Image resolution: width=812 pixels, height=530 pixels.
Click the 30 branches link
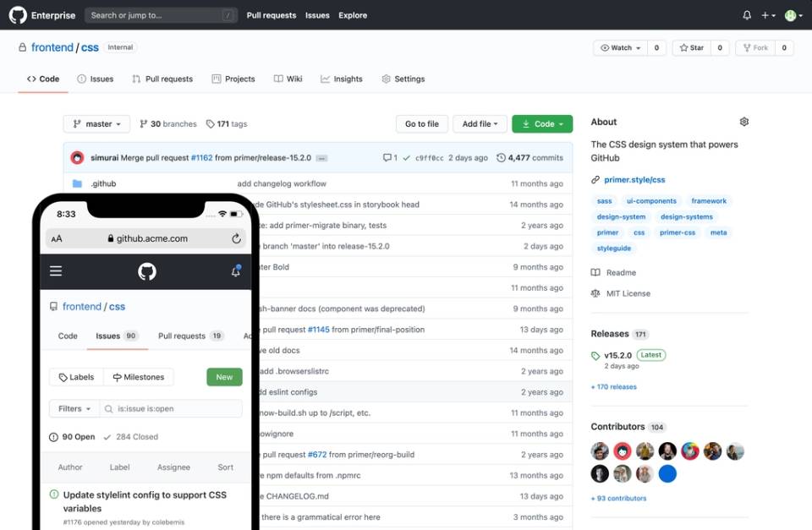tap(168, 124)
